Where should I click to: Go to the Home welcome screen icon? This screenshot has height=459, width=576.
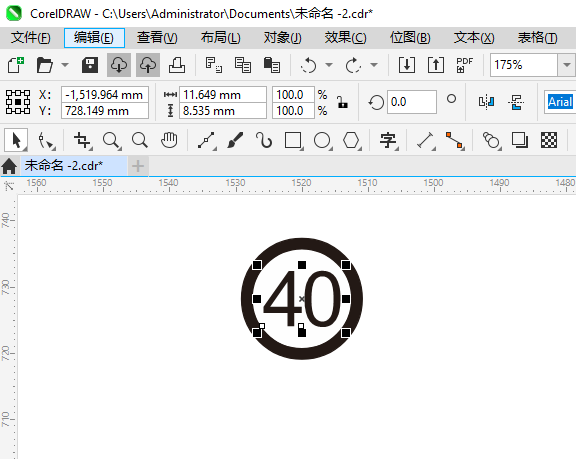(9, 166)
